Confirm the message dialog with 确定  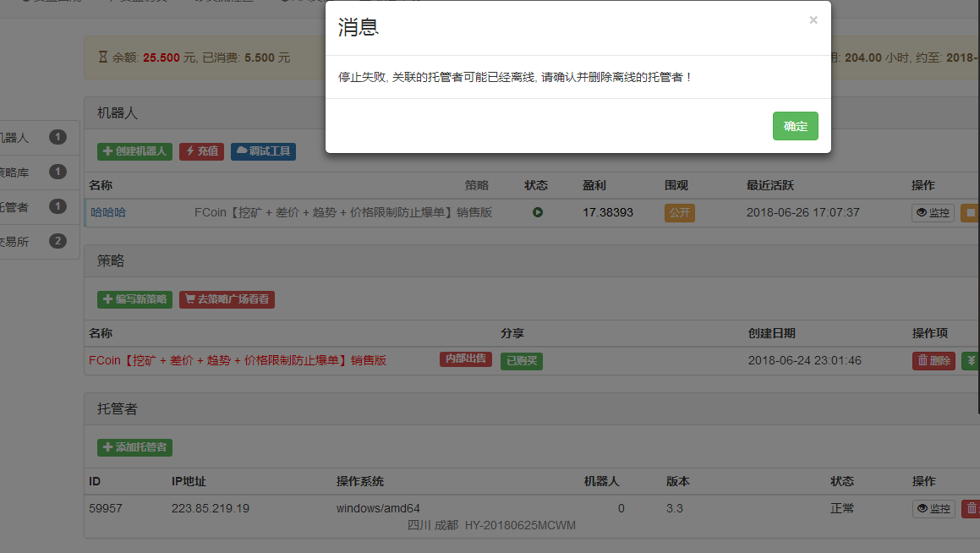point(795,126)
